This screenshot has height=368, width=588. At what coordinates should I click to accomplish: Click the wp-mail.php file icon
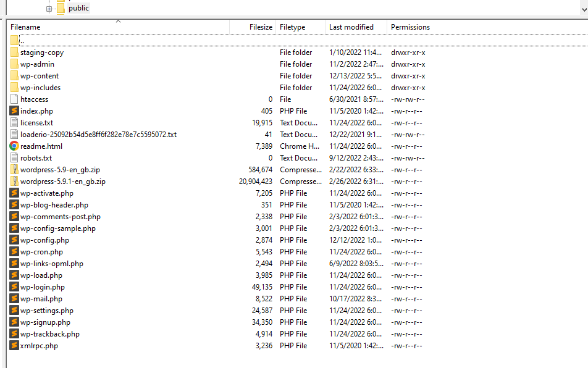[14, 299]
